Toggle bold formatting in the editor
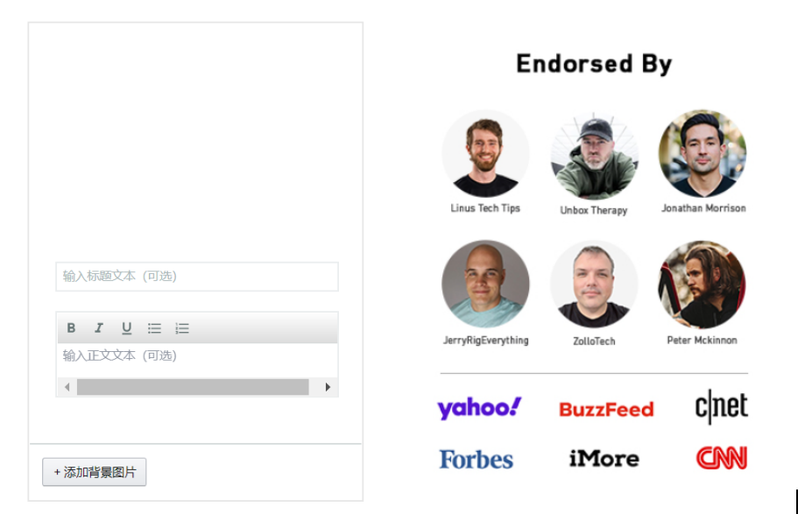Viewport: 812px width, 528px height. (72, 327)
